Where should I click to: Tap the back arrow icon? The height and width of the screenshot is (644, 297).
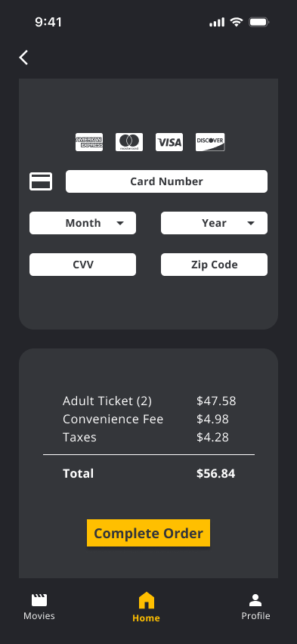[24, 57]
